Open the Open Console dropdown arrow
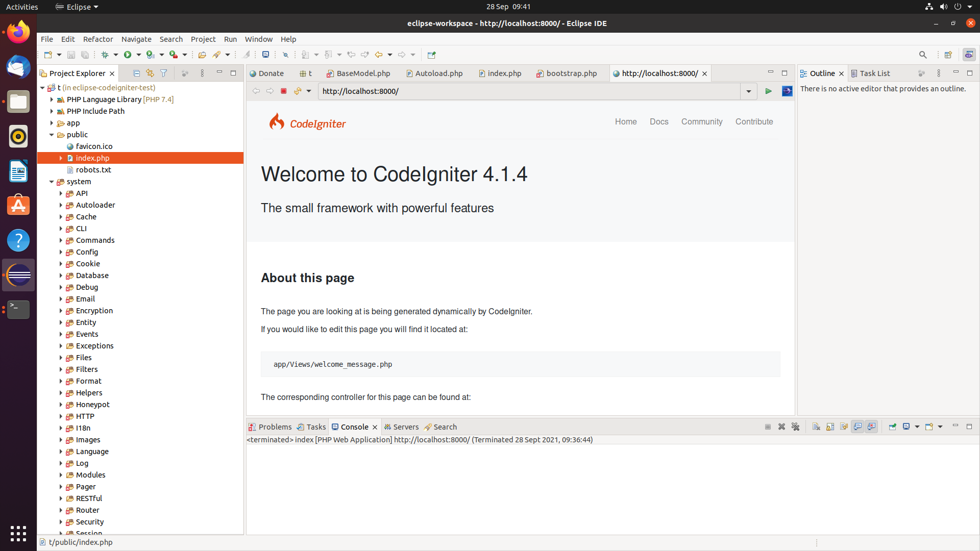 coord(940,427)
